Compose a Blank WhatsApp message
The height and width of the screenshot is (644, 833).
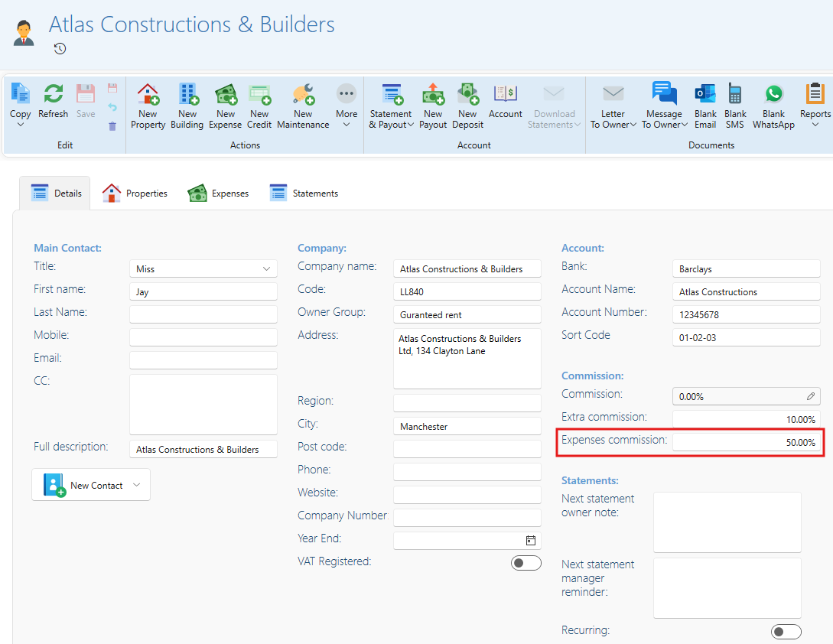(773, 106)
